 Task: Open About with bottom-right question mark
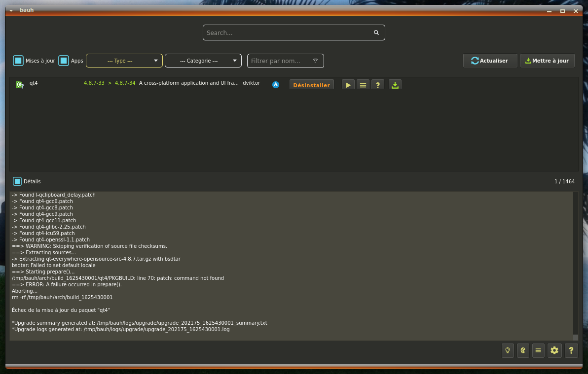click(571, 350)
